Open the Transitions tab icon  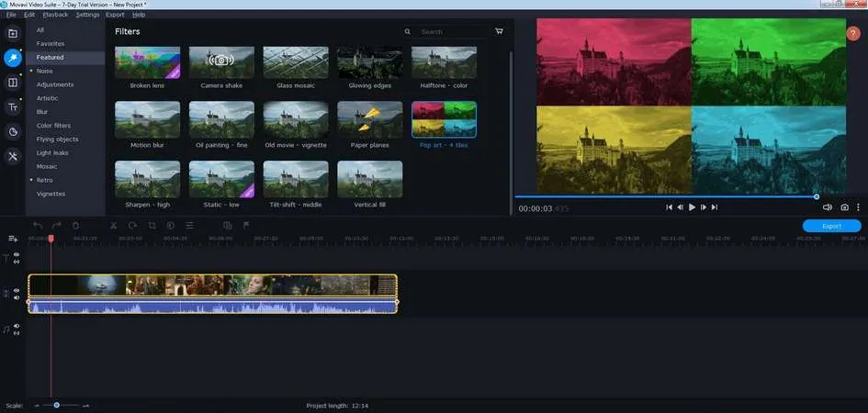point(13,83)
